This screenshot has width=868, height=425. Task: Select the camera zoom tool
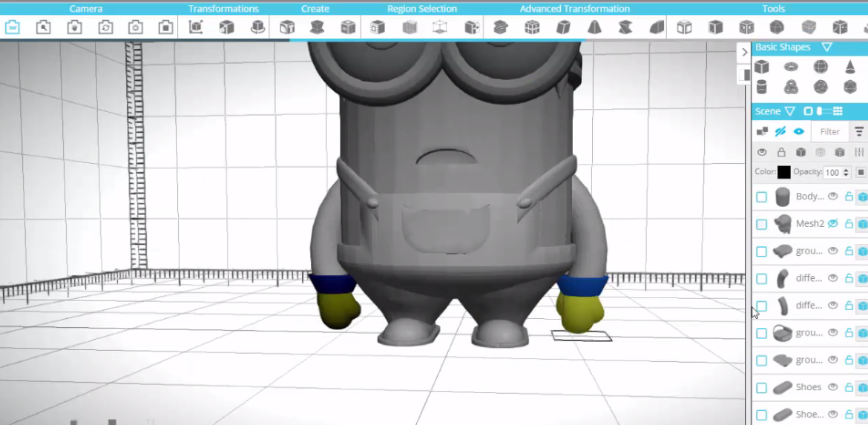click(43, 27)
